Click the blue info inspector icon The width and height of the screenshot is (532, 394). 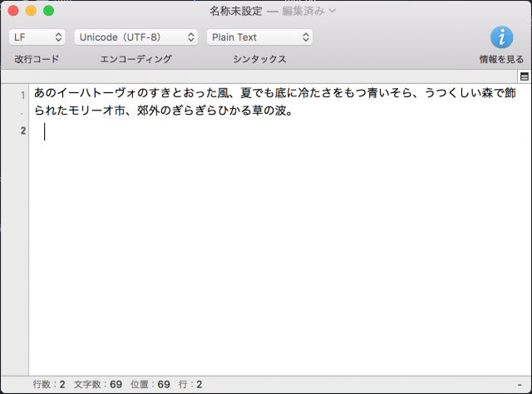click(501, 37)
